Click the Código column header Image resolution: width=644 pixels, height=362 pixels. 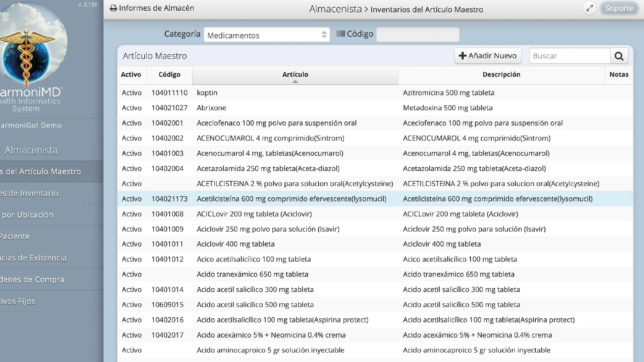click(x=169, y=74)
